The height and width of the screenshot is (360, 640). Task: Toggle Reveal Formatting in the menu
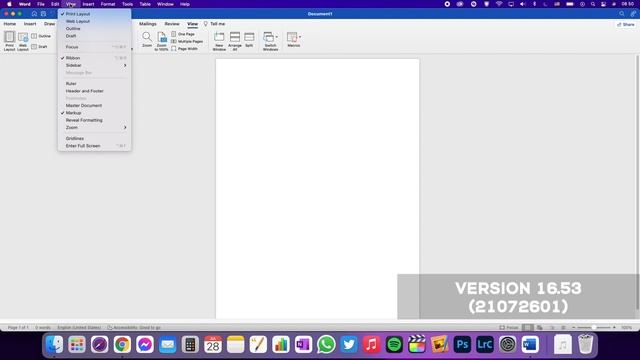click(x=94, y=120)
